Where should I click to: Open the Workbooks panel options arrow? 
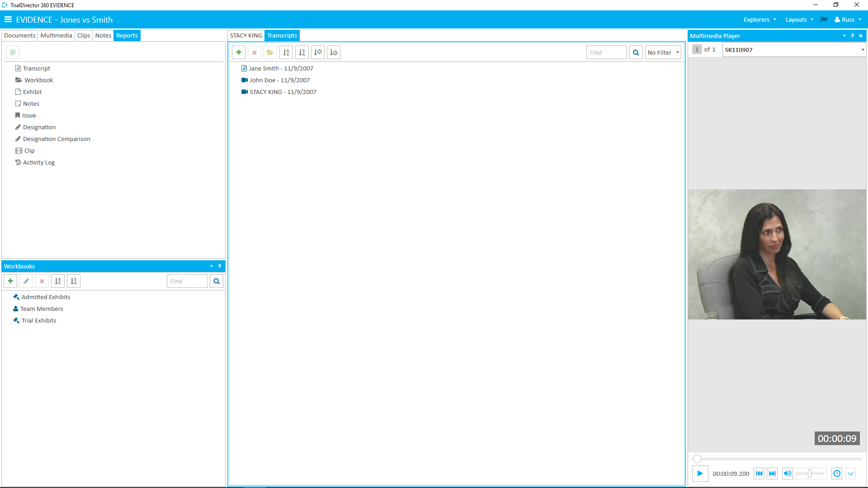pos(212,266)
